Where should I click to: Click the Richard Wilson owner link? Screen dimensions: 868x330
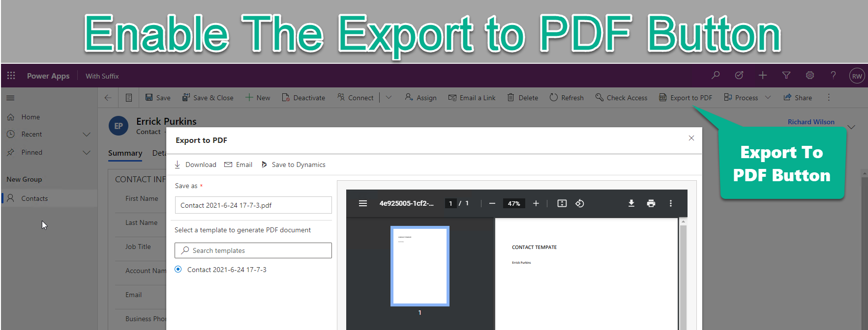(811, 122)
